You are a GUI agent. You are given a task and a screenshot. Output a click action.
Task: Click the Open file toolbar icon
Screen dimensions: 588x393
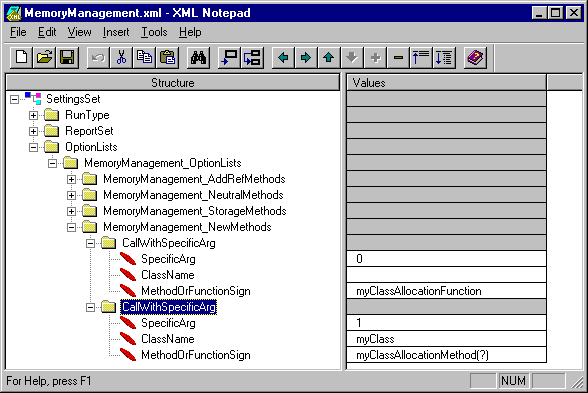(x=44, y=58)
